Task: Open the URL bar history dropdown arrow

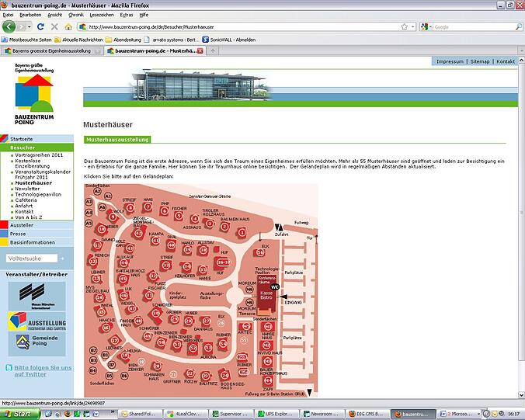Action: (413, 26)
